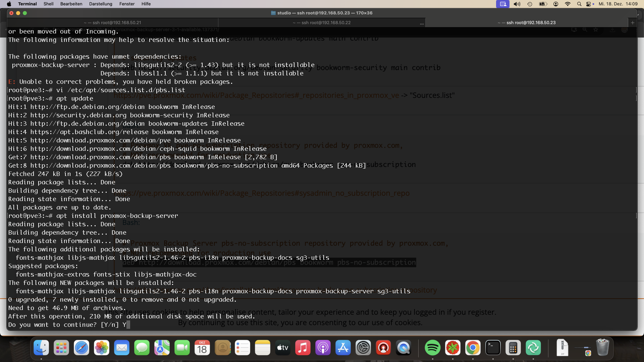Viewport: 644px width, 362px height.
Task: Launch Apple TV from the Dock
Action: click(283, 348)
